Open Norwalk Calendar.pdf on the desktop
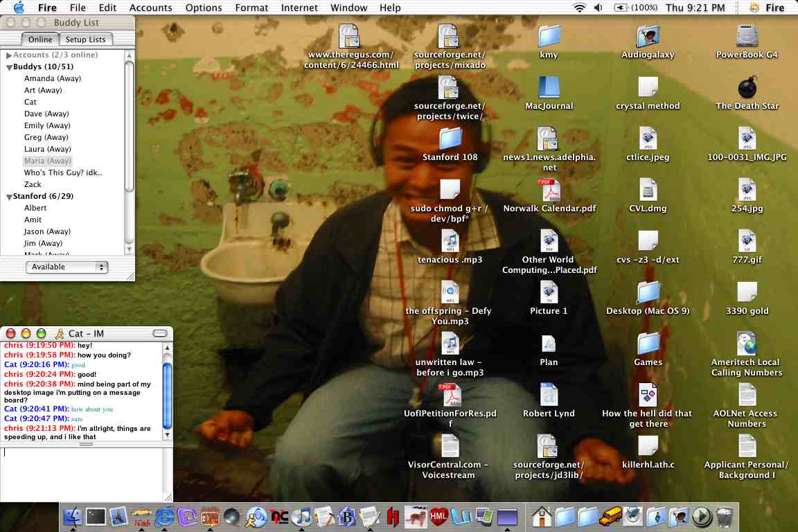798x532 pixels. coord(549,190)
